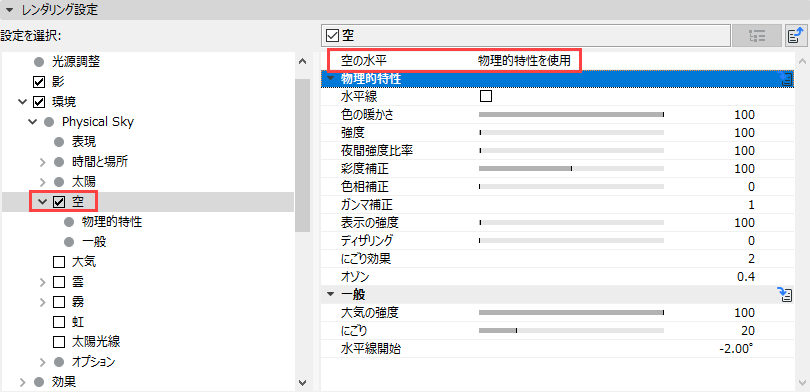Expand the 時間と場所 node
Image resolution: width=810 pixels, height=392 pixels.
pos(43,162)
